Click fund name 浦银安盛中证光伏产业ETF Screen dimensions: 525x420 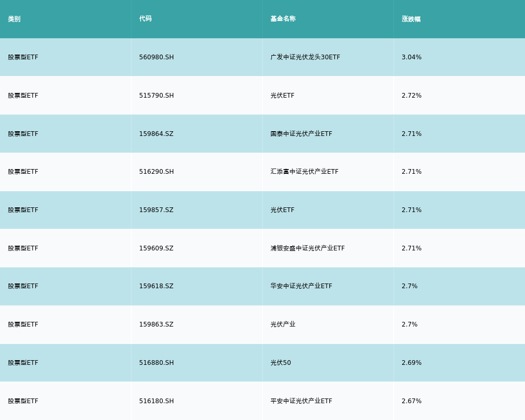click(x=307, y=248)
